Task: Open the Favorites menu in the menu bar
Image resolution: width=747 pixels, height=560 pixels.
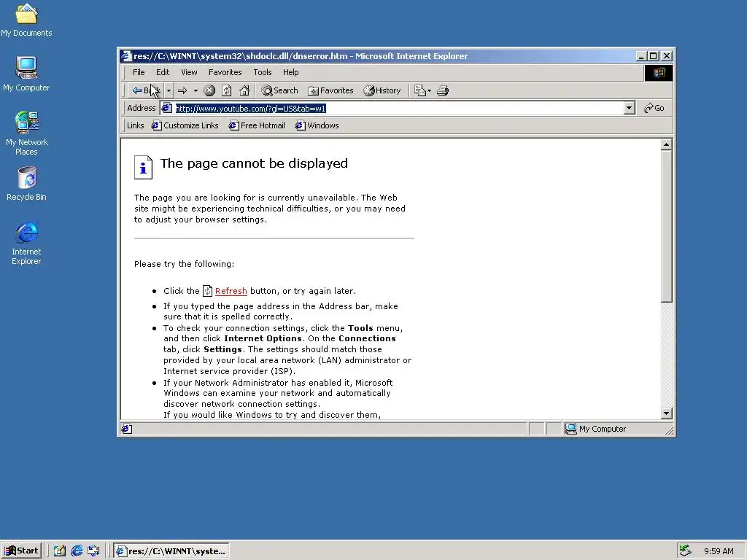Action: click(x=225, y=72)
